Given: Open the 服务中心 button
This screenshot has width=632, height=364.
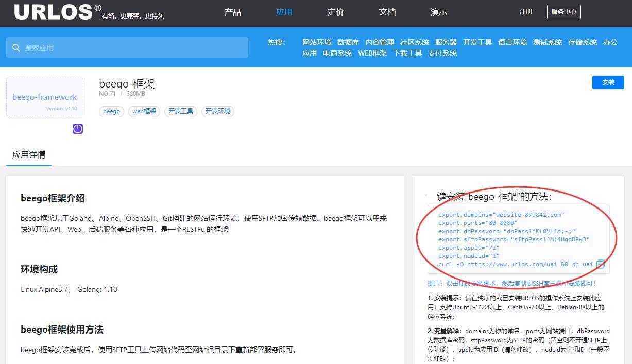Looking at the screenshot, I should [564, 12].
